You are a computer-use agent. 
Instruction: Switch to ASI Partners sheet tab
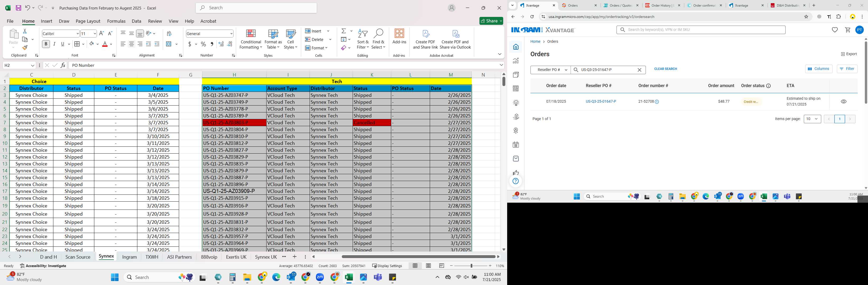coord(179,257)
